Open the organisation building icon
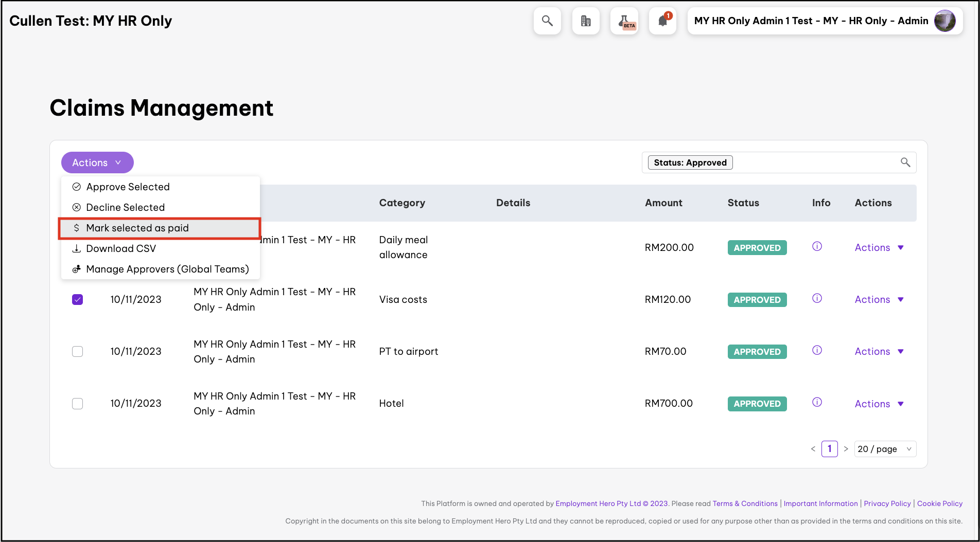The image size is (980, 542). [586, 21]
